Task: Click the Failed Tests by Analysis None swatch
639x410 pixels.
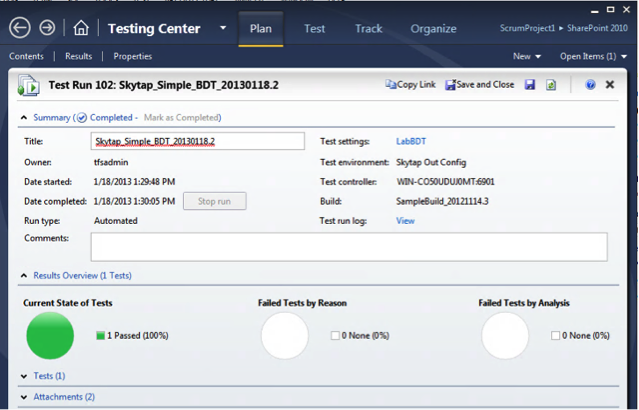Action: 555,335
